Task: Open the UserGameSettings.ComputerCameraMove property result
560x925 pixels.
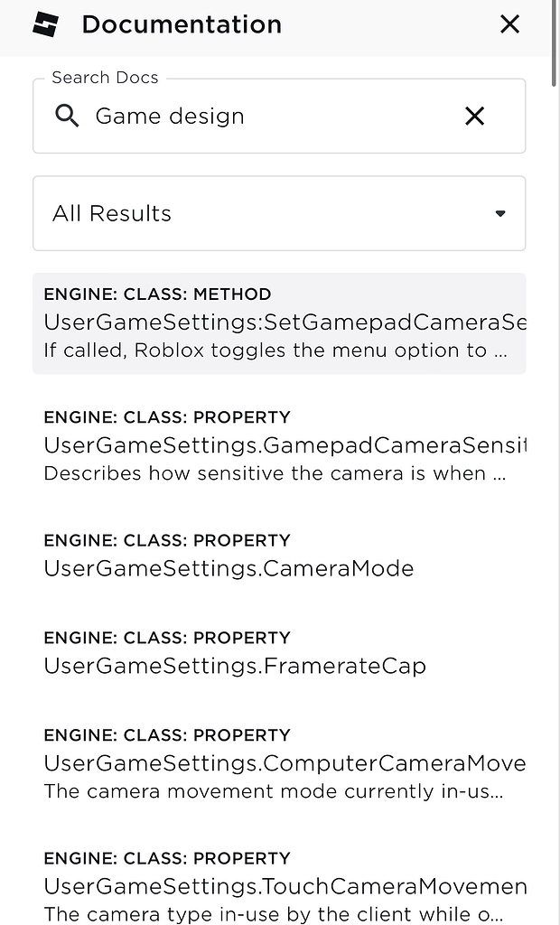Action: click(279, 763)
